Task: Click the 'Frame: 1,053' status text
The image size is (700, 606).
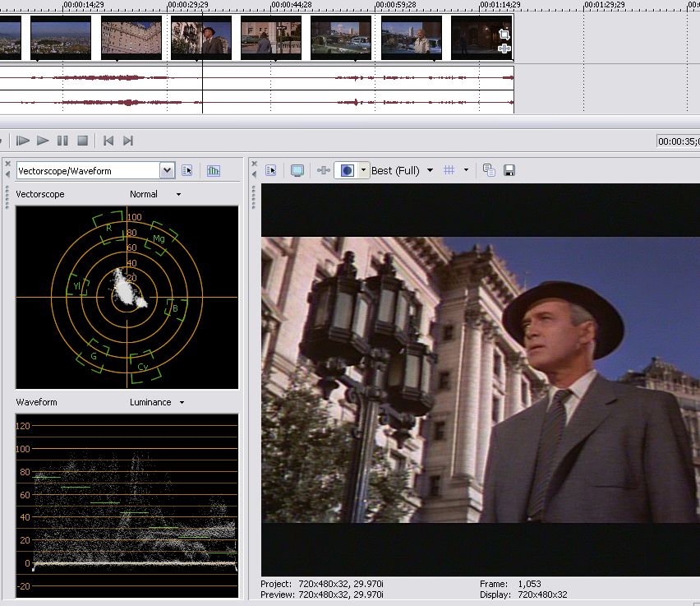Action: tap(510, 584)
